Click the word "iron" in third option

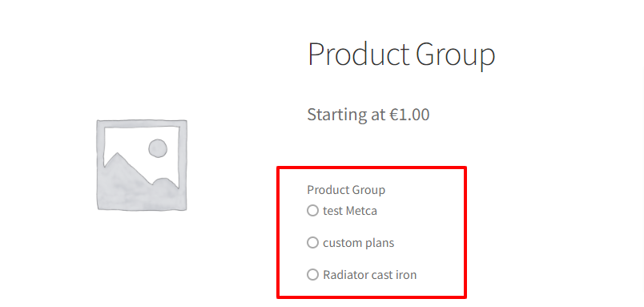pos(406,274)
